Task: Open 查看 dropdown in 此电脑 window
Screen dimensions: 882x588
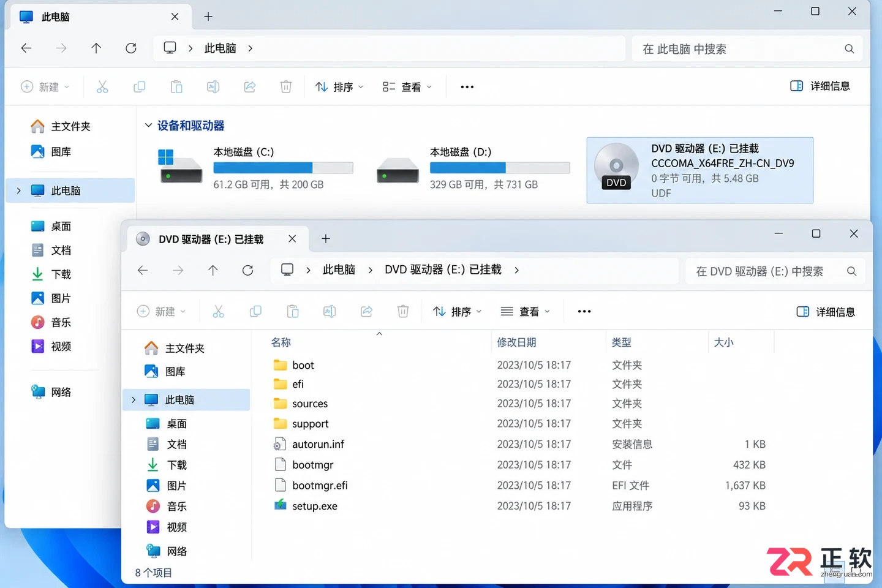Action: (407, 87)
